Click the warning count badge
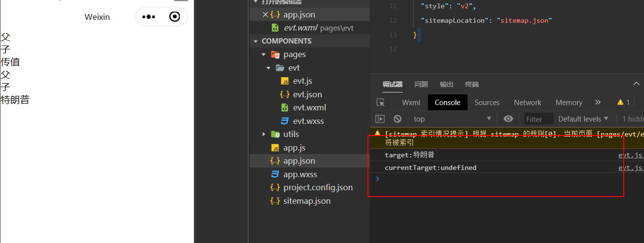644x243 pixels. (x=623, y=103)
